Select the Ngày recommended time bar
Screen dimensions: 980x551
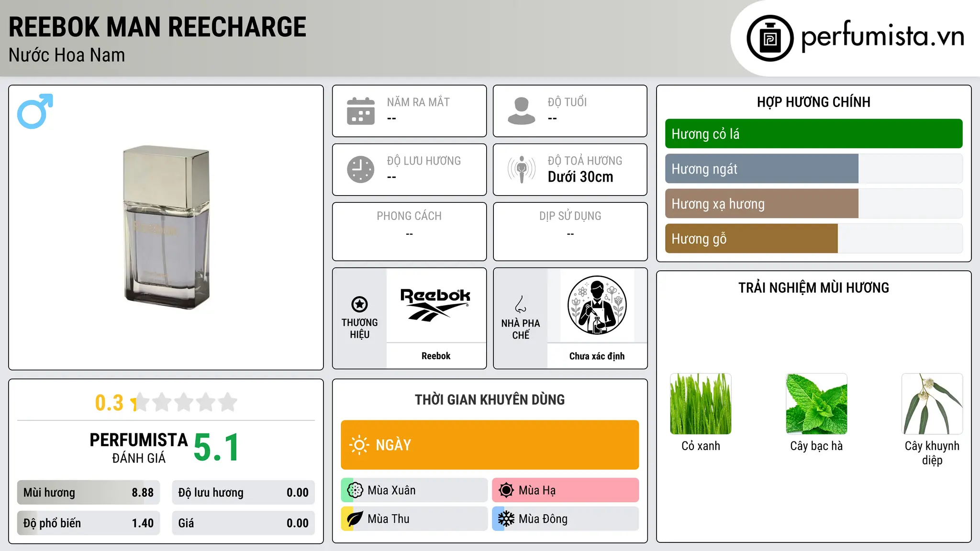490,445
